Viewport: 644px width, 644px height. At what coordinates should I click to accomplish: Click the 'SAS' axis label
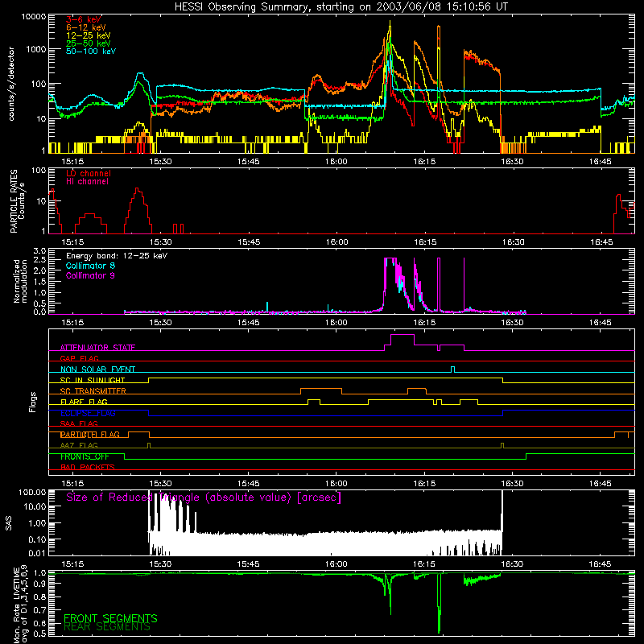tap(8, 522)
